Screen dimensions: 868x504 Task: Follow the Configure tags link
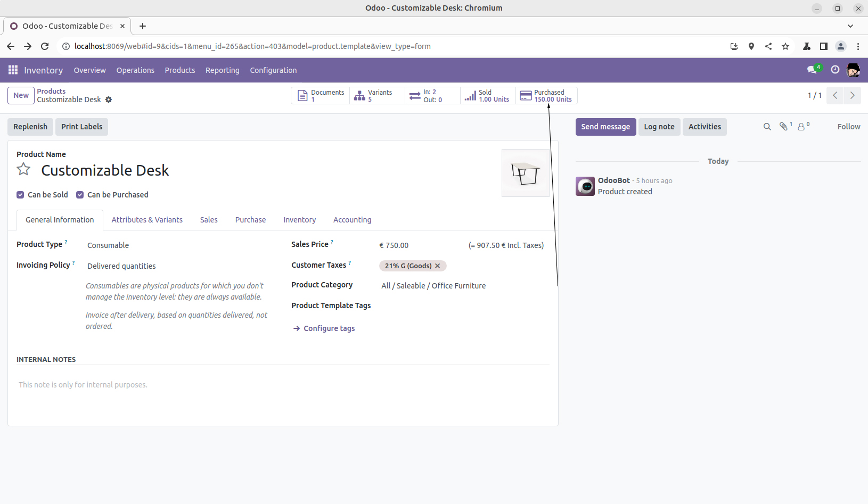click(x=329, y=328)
